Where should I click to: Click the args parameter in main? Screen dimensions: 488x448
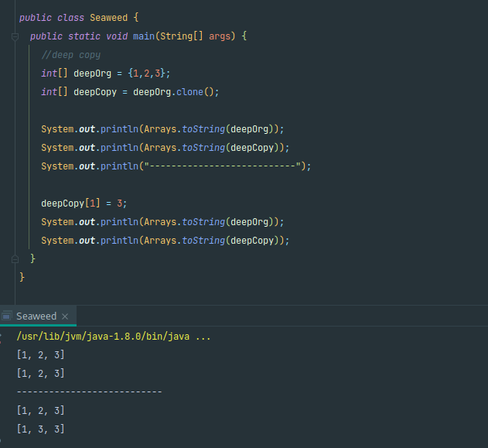(220, 36)
